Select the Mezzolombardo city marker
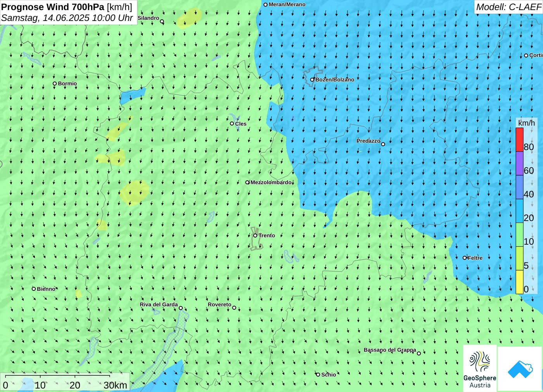The height and width of the screenshot is (392, 543). tap(247, 182)
